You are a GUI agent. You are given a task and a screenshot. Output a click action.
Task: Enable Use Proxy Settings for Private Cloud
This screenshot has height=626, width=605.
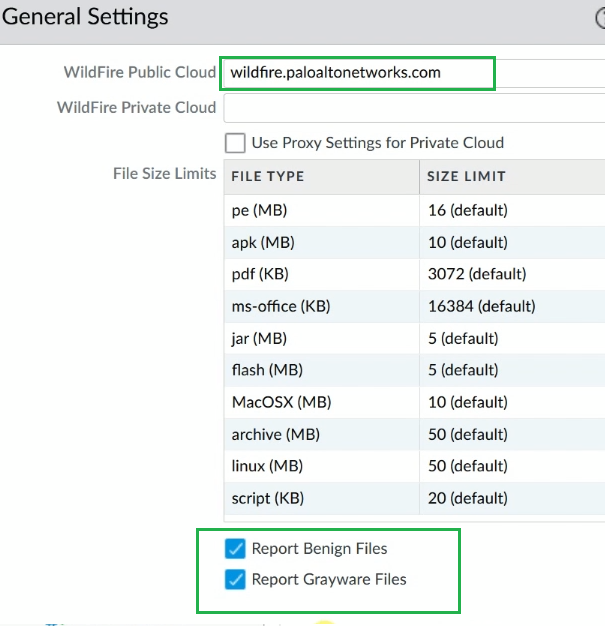point(235,143)
